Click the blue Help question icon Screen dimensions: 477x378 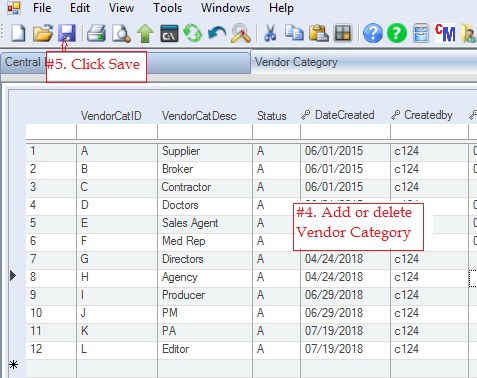(x=372, y=33)
